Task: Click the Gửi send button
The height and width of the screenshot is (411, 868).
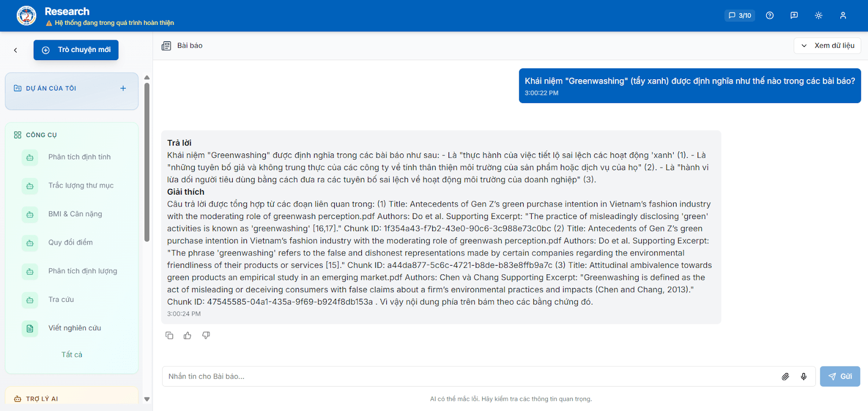Action: pyautogui.click(x=840, y=376)
